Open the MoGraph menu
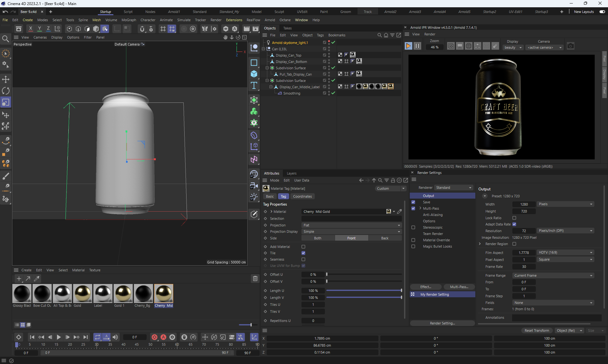This screenshot has width=608, height=364. tap(129, 20)
